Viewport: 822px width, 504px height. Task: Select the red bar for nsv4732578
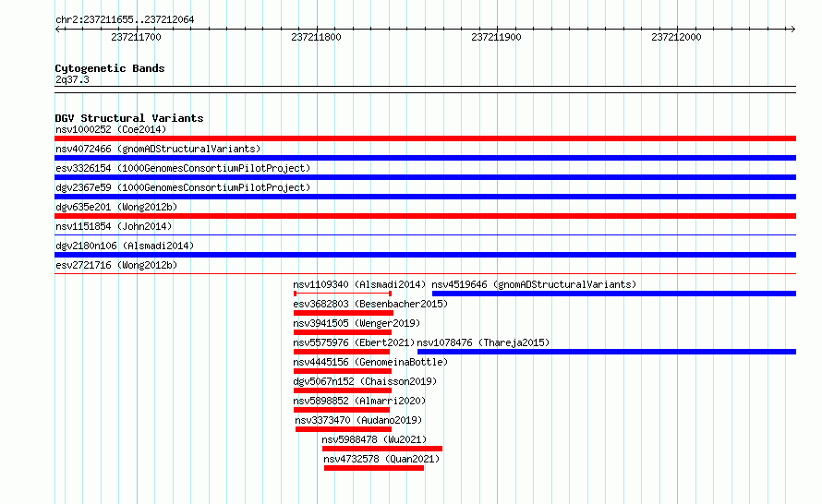[374, 468]
